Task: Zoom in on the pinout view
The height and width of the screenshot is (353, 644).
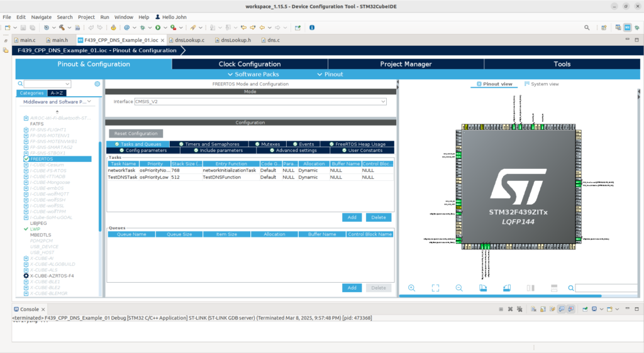Action: pos(411,288)
